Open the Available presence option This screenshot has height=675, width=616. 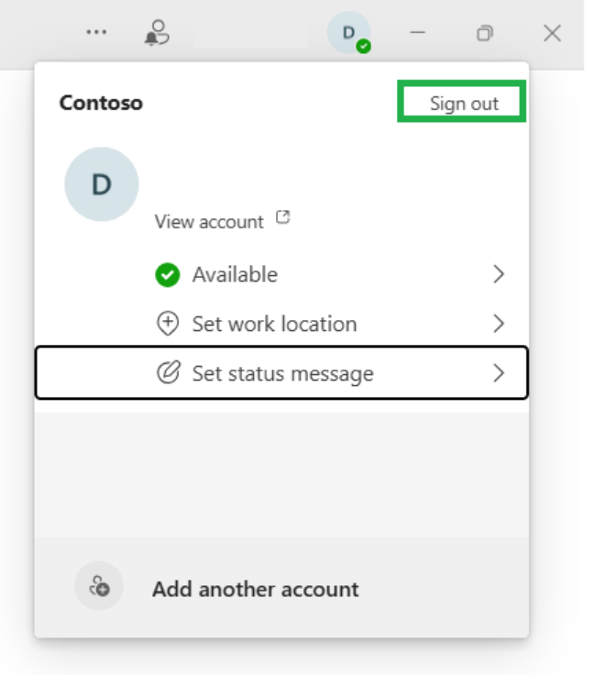click(x=281, y=274)
